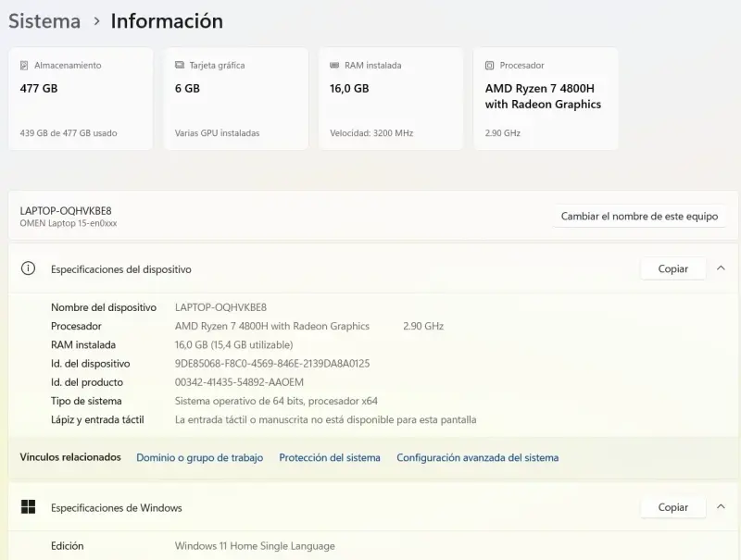Select the 2.90 GHz value in Procesador row
The image size is (741, 560).
[423, 326]
